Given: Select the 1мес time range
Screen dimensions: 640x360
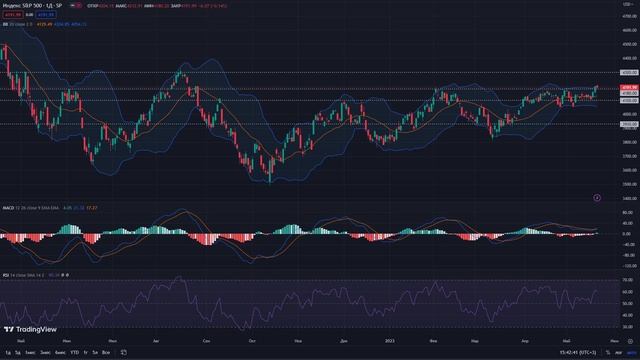Looking at the screenshot, I should click(30, 352).
